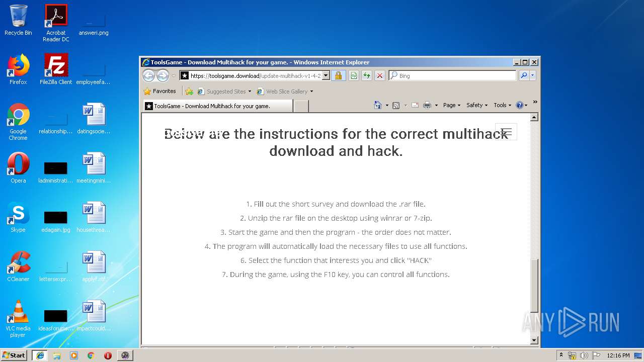The height and width of the screenshot is (362, 644).
Task: Open the search provider dropdown arrow
Action: click(532, 75)
